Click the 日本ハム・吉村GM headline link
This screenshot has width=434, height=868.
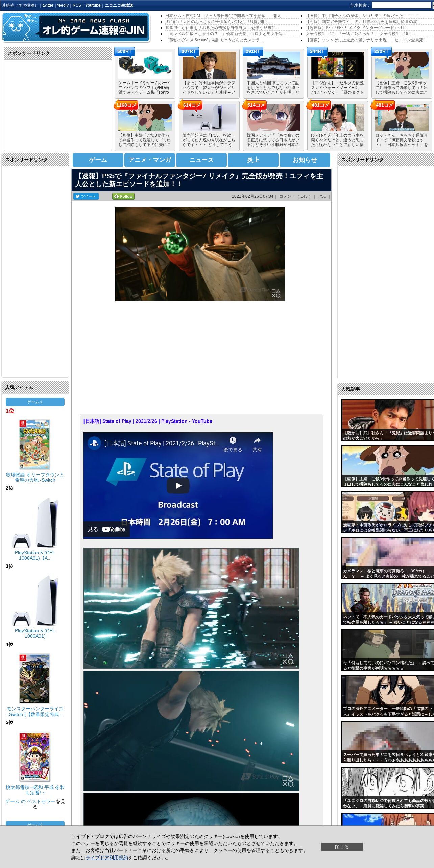click(x=225, y=16)
